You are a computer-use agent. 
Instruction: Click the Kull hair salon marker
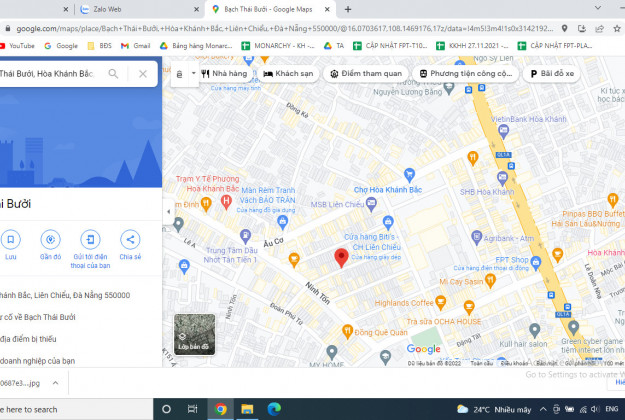pos(535,330)
